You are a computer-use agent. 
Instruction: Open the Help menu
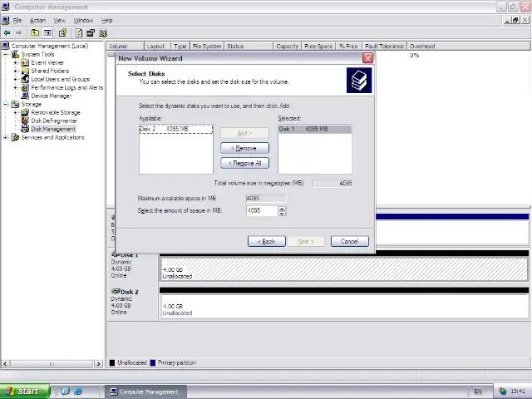107,20
